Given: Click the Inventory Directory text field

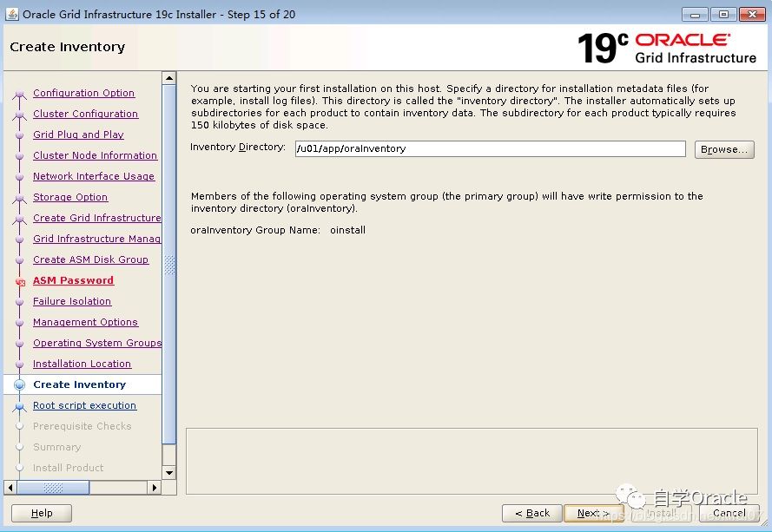Looking at the screenshot, I should 490,148.
